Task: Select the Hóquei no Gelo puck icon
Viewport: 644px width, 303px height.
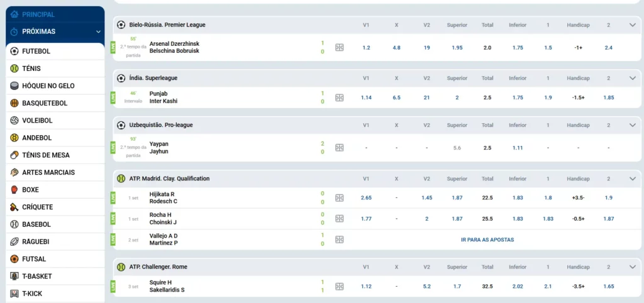Action: click(14, 86)
